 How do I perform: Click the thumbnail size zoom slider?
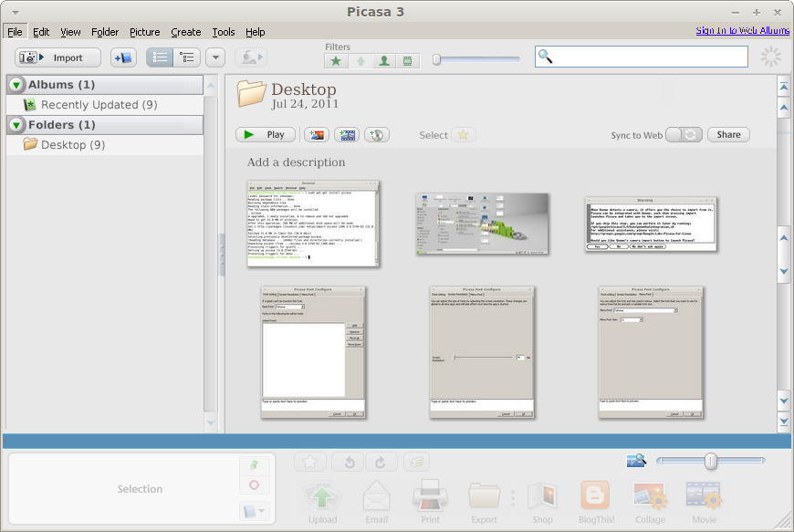(x=710, y=461)
